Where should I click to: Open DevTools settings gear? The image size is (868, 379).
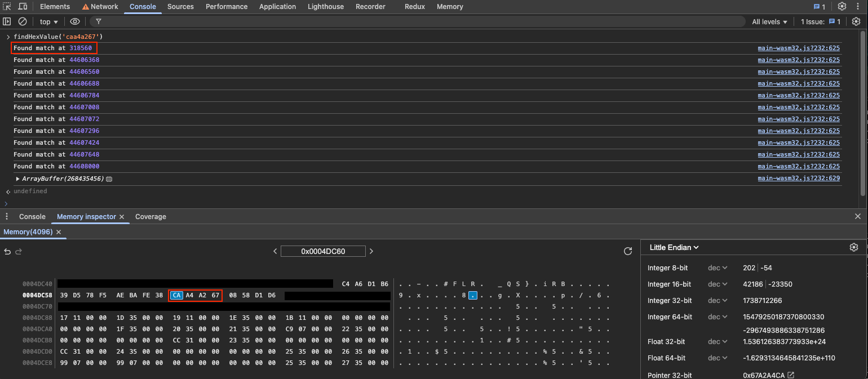click(x=842, y=7)
